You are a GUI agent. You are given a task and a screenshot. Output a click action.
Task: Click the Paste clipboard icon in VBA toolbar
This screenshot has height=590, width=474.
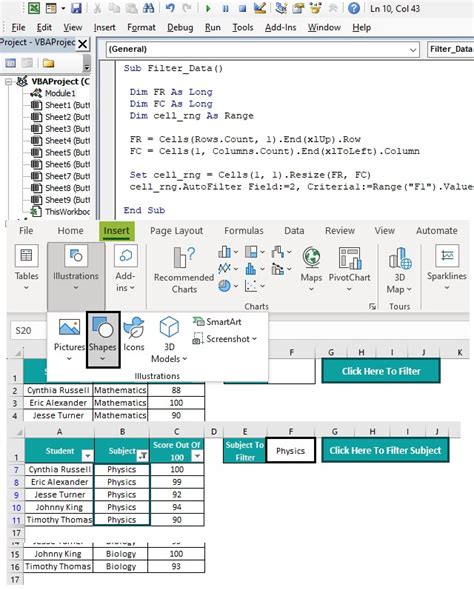tap(131, 8)
